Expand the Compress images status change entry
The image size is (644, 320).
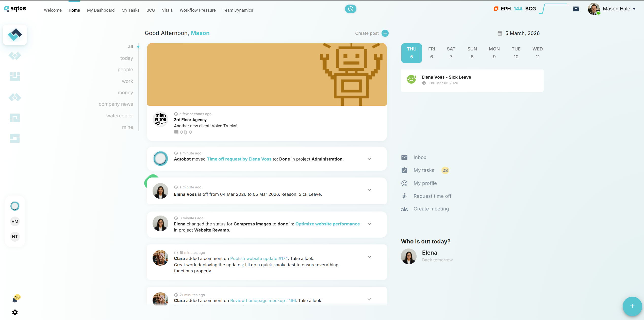coord(369,224)
